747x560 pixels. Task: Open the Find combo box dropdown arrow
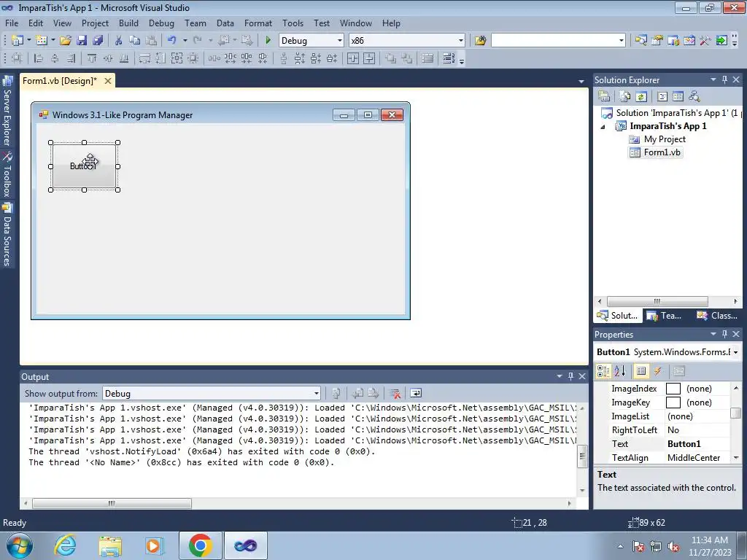pyautogui.click(x=621, y=41)
